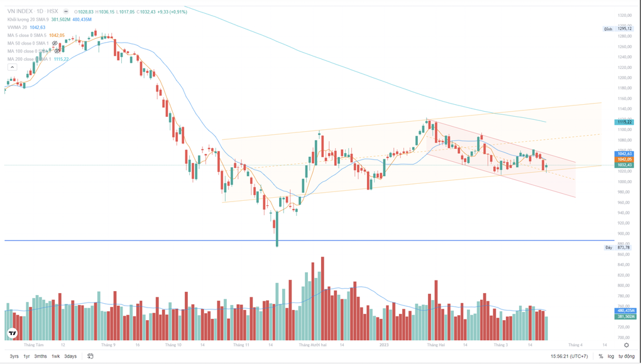Show the hidden MA 100 indicator

[x=57, y=51]
